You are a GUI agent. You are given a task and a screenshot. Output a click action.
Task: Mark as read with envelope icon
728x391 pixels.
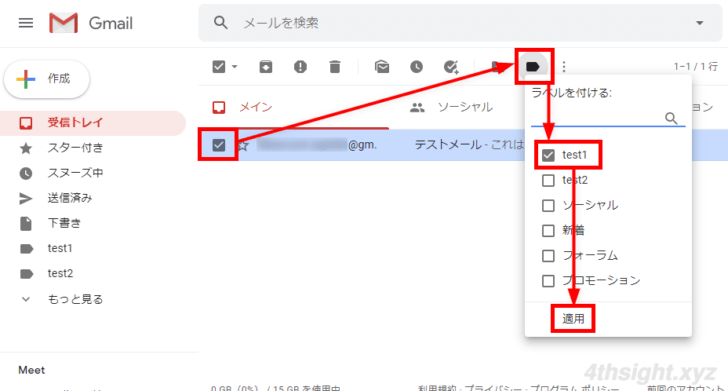pyautogui.click(x=382, y=67)
